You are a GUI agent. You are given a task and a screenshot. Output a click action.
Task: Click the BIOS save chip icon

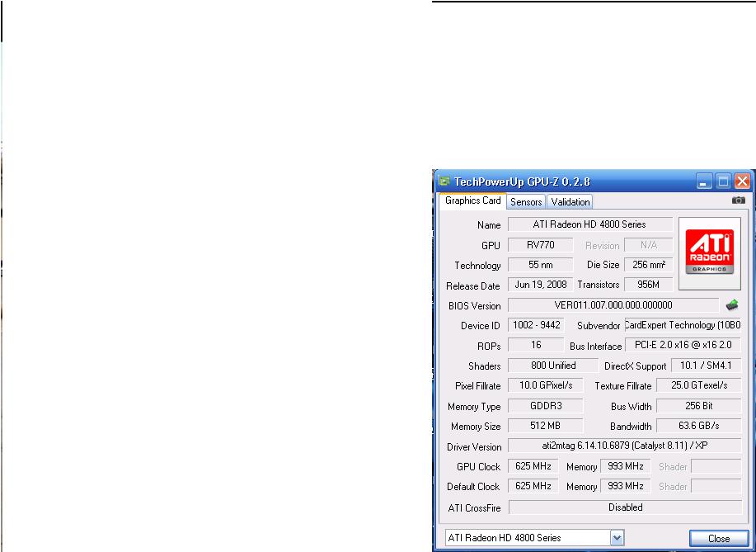(x=732, y=305)
